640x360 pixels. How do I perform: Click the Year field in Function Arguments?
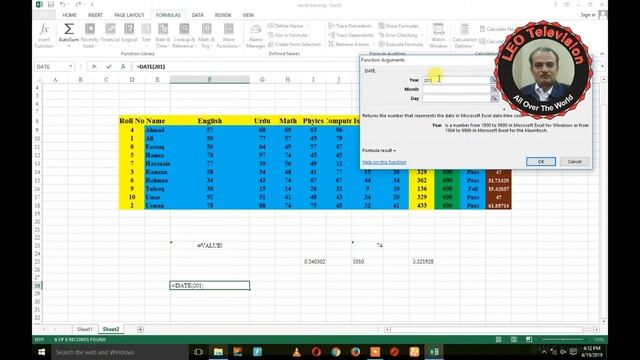click(456, 80)
